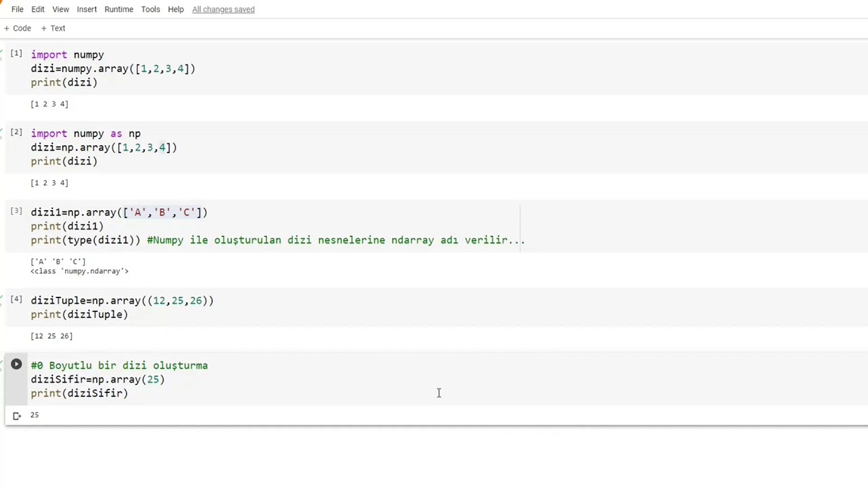The image size is (868, 488).
Task: Click the line import numpy in cell 1
Action: tap(67, 55)
